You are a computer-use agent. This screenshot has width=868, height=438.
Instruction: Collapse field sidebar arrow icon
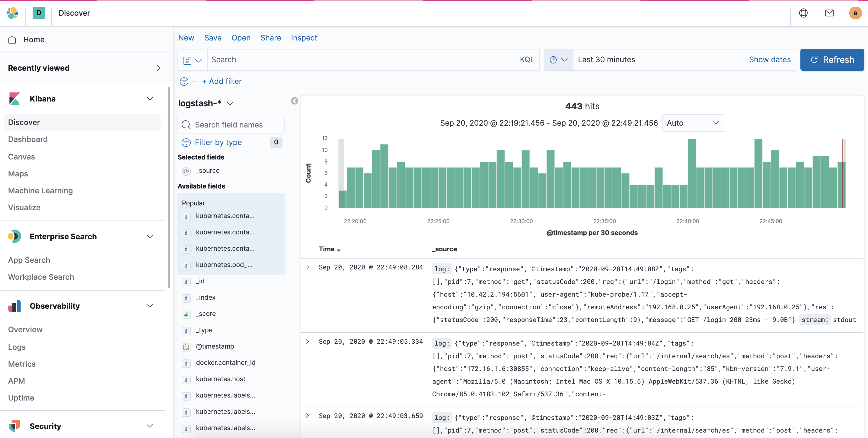(294, 101)
